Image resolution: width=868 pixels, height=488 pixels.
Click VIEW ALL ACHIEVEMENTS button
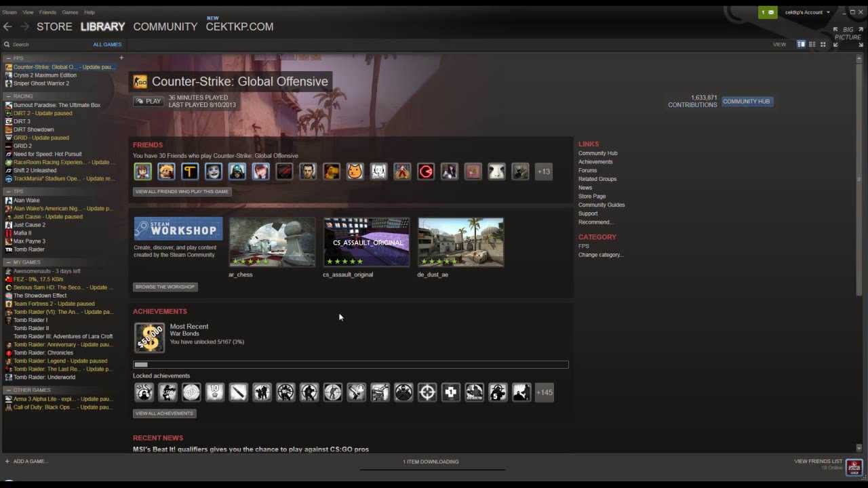(164, 413)
